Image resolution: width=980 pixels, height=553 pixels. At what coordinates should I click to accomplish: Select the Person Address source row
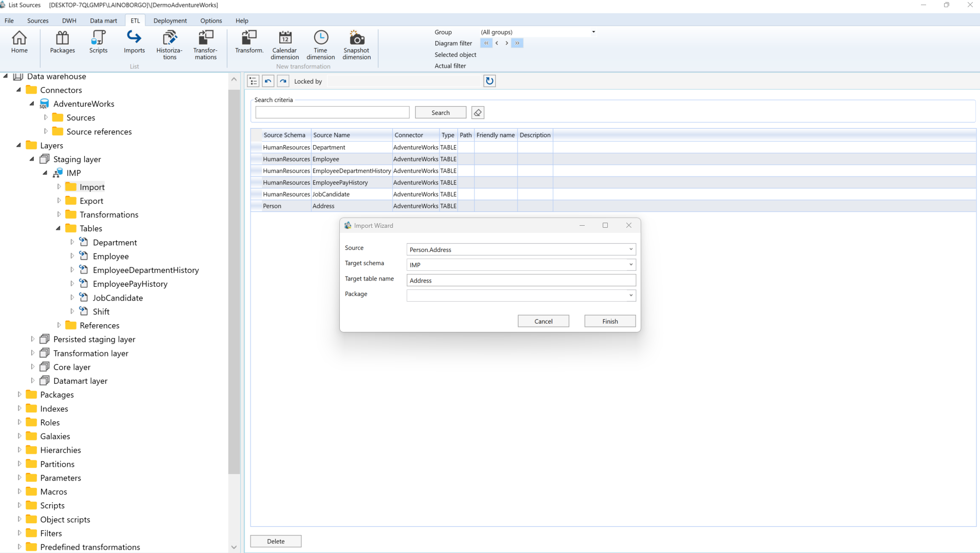pos(613,206)
